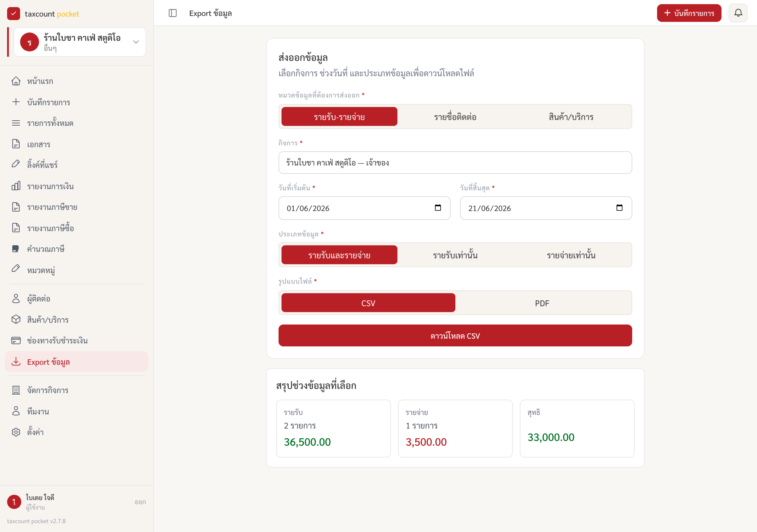Click the box icon for สินค้า/บริการ

16,319
